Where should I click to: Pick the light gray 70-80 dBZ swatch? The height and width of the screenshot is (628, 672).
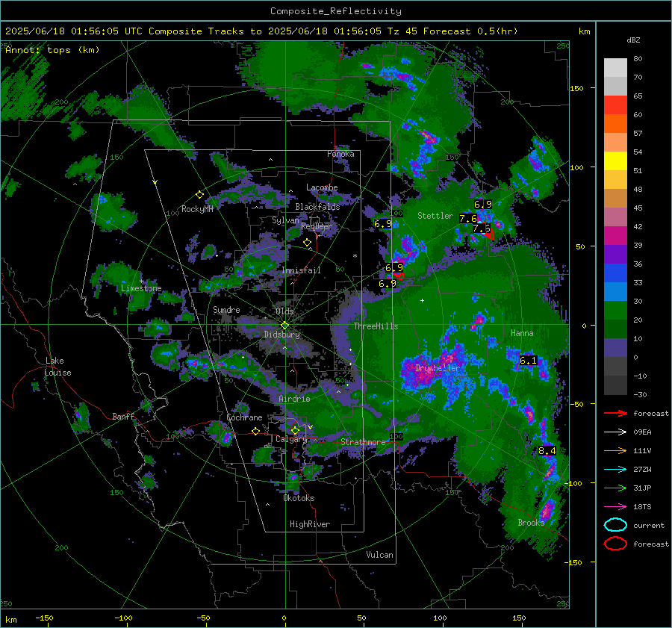pos(615,68)
